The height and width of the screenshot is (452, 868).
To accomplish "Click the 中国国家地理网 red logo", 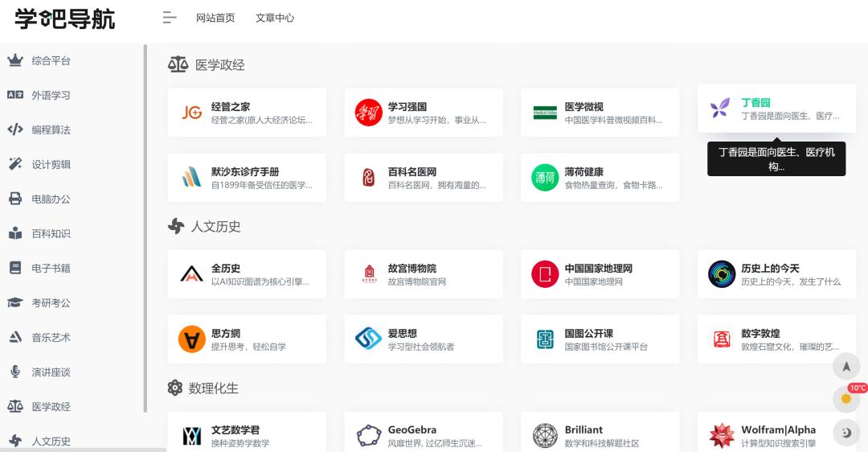I will click(545, 273).
